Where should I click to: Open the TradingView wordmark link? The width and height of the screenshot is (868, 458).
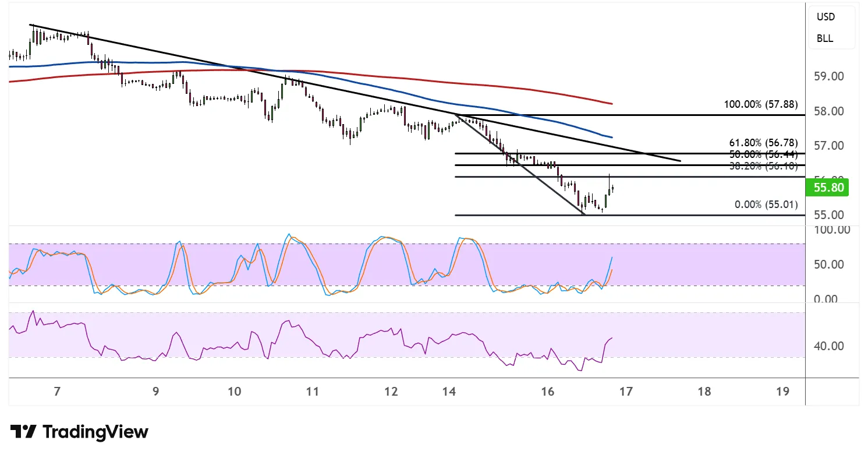click(95, 432)
